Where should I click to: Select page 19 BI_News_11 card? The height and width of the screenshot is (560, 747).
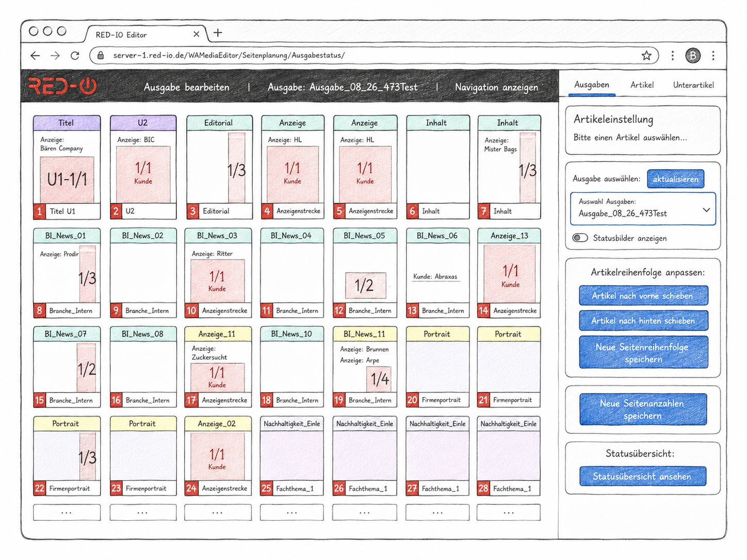365,367
